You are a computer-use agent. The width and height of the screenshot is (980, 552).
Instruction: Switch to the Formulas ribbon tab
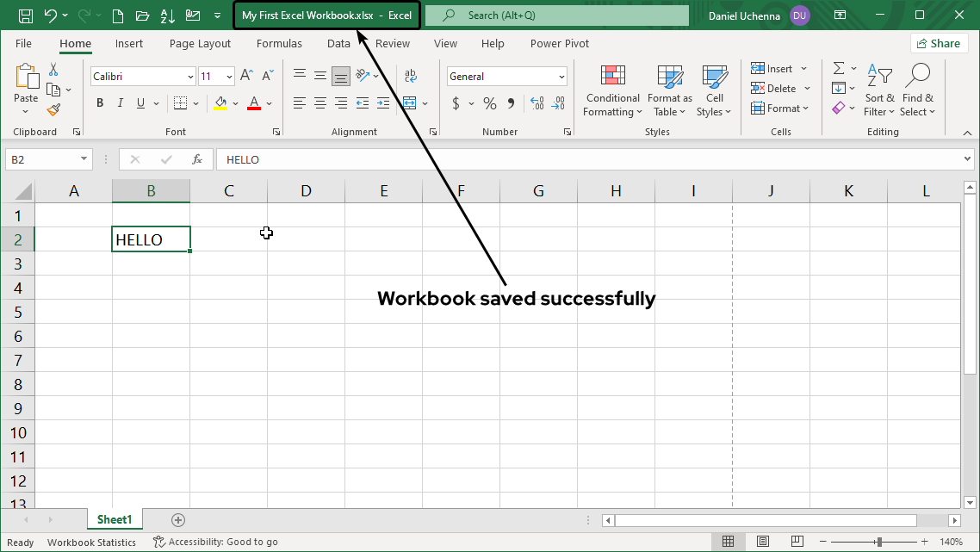tap(279, 43)
